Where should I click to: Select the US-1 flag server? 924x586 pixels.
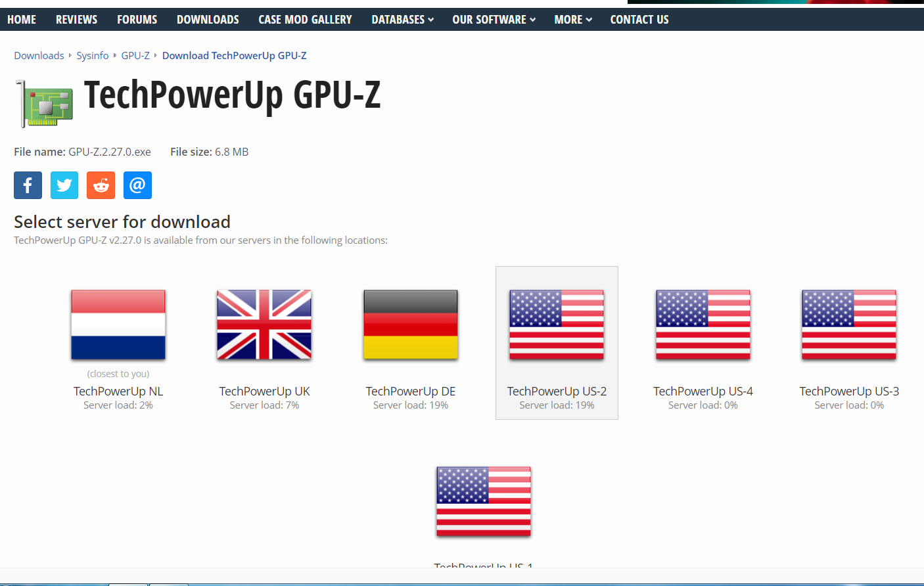tap(484, 501)
